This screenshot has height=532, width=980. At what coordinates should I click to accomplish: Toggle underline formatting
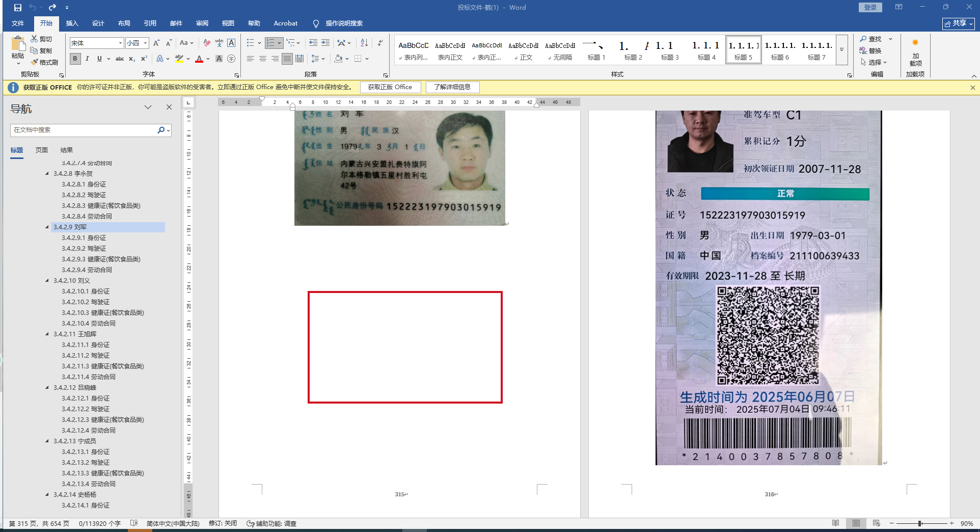tap(99, 59)
